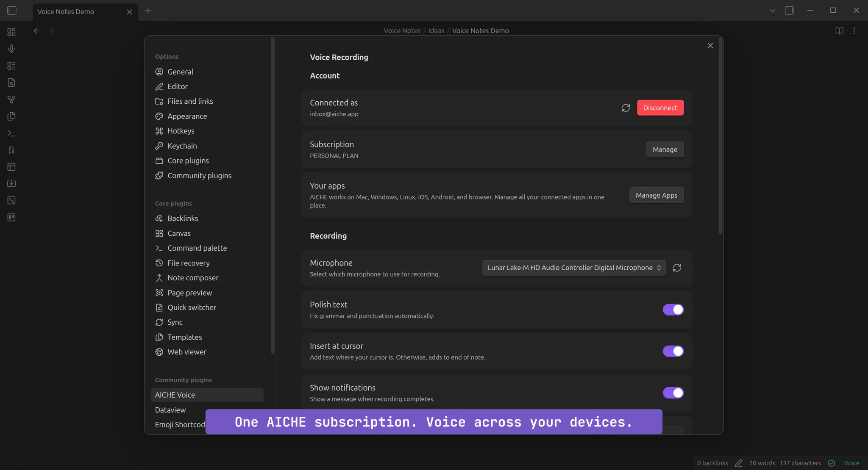Open Community plugins settings
This screenshot has width=868, height=470.
pos(207,175)
